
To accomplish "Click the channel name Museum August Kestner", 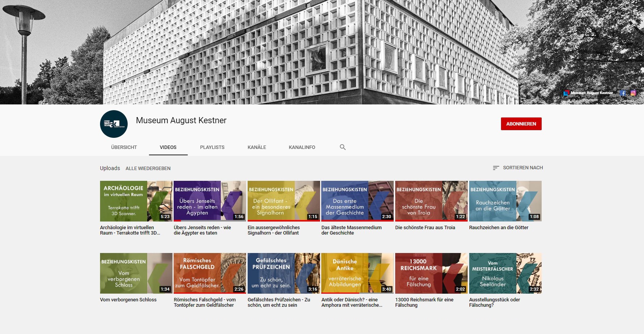I will pyautogui.click(x=181, y=121).
